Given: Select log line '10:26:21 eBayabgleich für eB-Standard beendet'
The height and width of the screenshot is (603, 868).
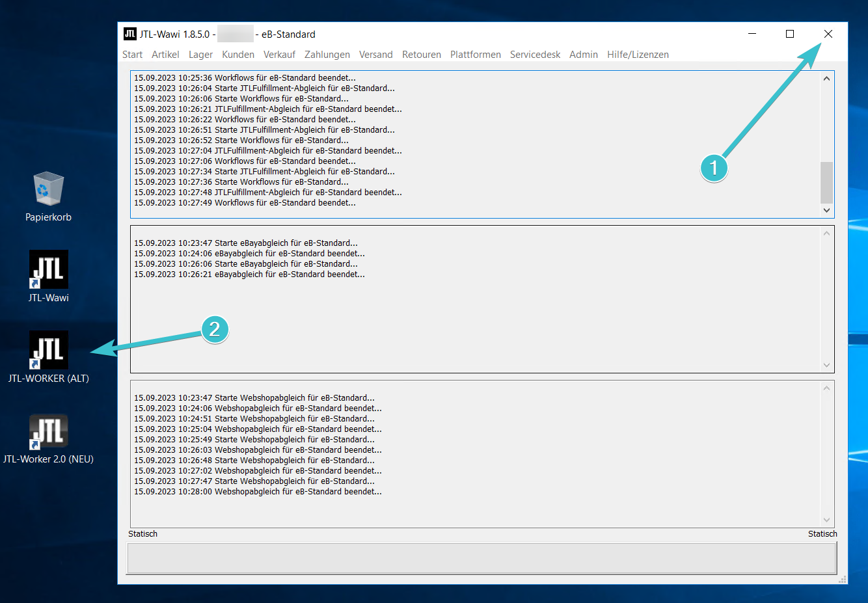Looking at the screenshot, I should [249, 275].
